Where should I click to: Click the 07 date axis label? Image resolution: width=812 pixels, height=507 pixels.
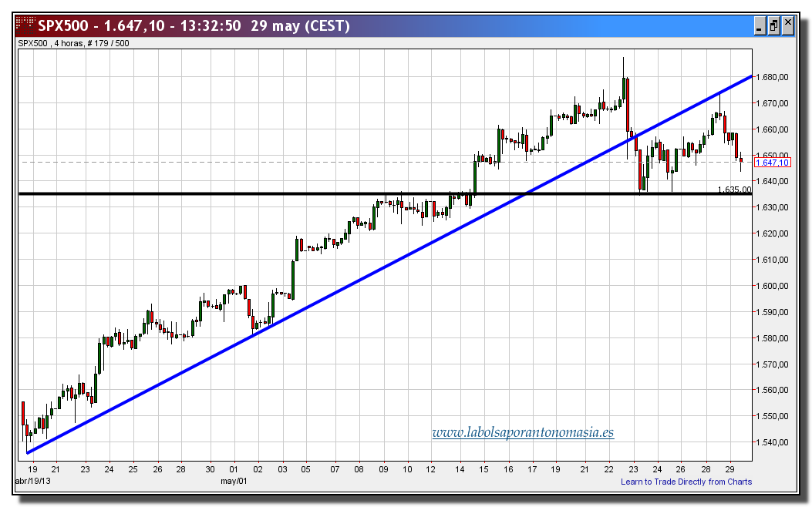[x=335, y=469]
